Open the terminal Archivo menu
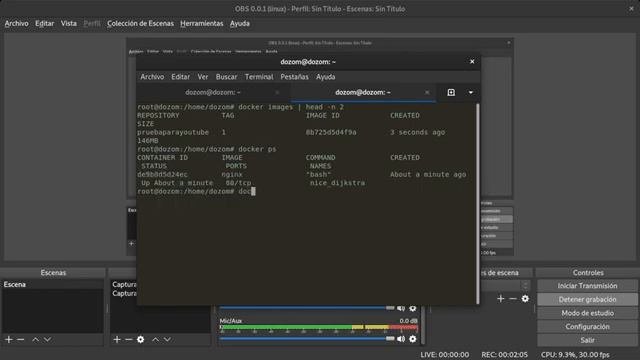This screenshot has height=360, width=640. (152, 77)
